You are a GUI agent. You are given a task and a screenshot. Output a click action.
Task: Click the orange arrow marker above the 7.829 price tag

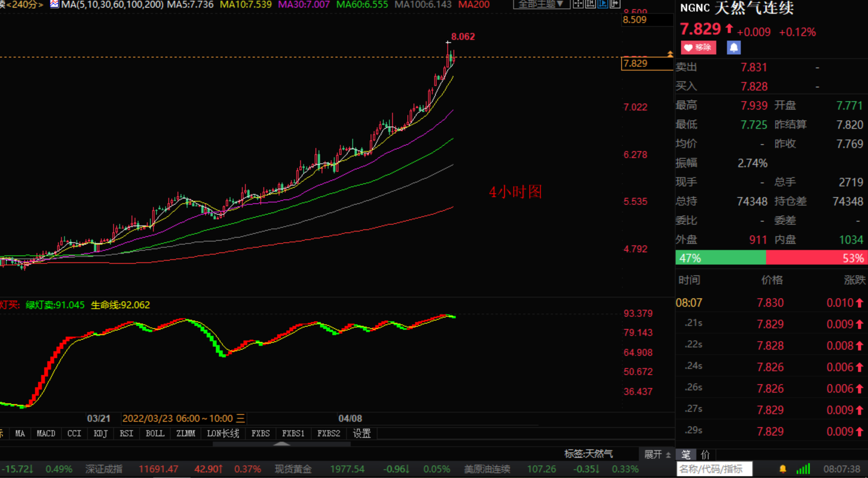(670, 54)
